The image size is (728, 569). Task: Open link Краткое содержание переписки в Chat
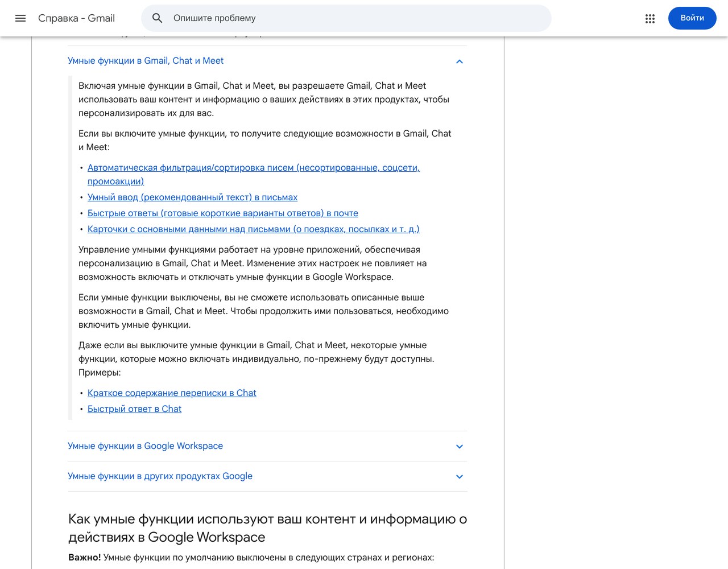pyautogui.click(x=172, y=393)
